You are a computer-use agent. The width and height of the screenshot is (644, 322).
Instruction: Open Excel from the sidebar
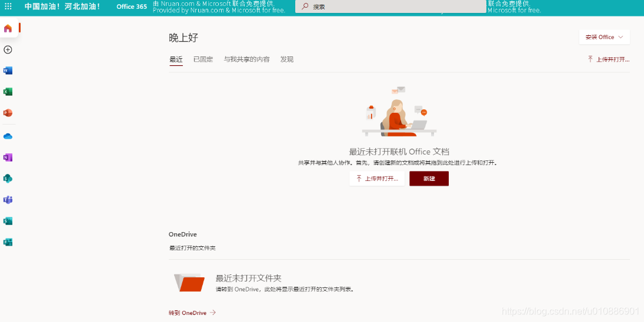8,92
